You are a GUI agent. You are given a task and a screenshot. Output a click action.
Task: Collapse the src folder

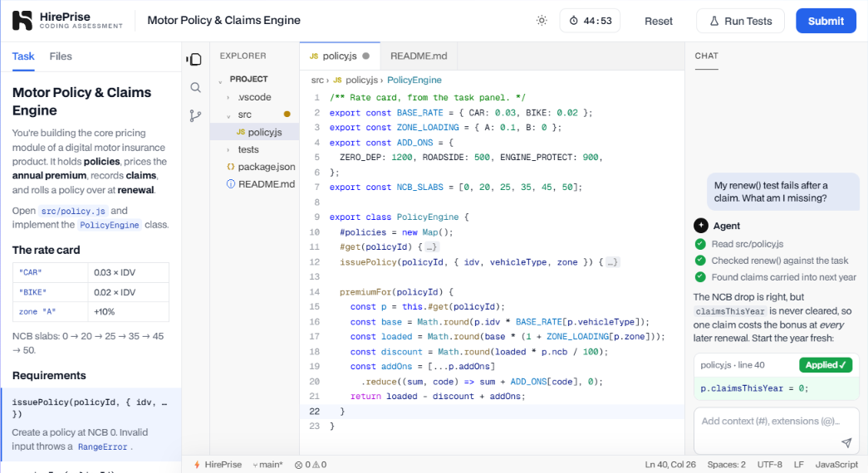pyautogui.click(x=228, y=115)
